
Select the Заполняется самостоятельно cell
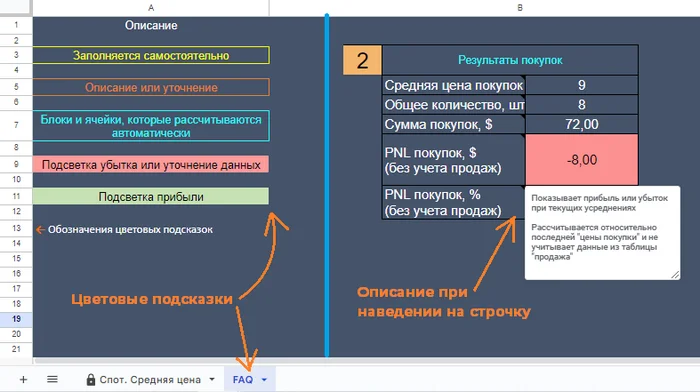pos(151,55)
